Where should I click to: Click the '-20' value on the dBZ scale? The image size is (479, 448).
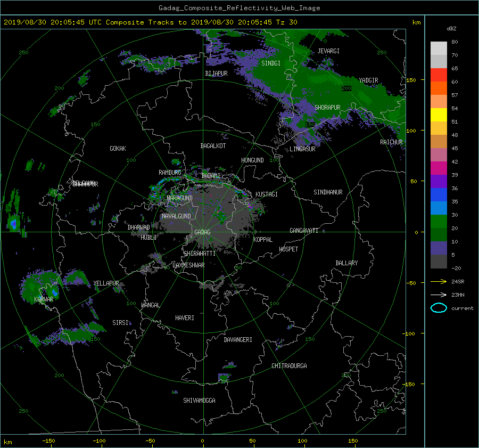tap(456, 268)
